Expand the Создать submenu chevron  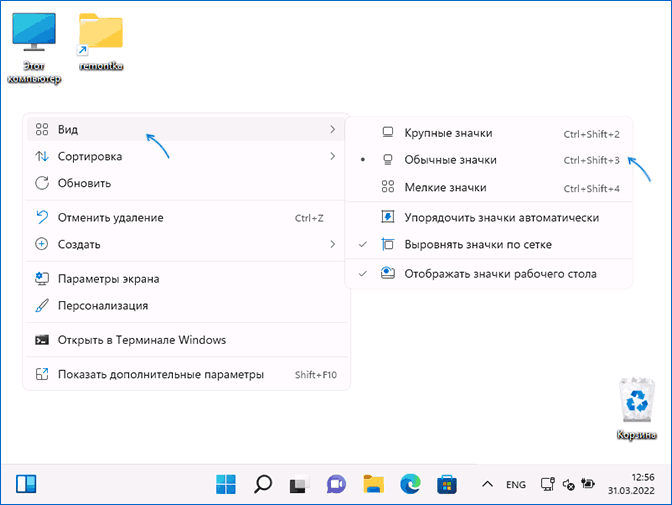point(333,244)
